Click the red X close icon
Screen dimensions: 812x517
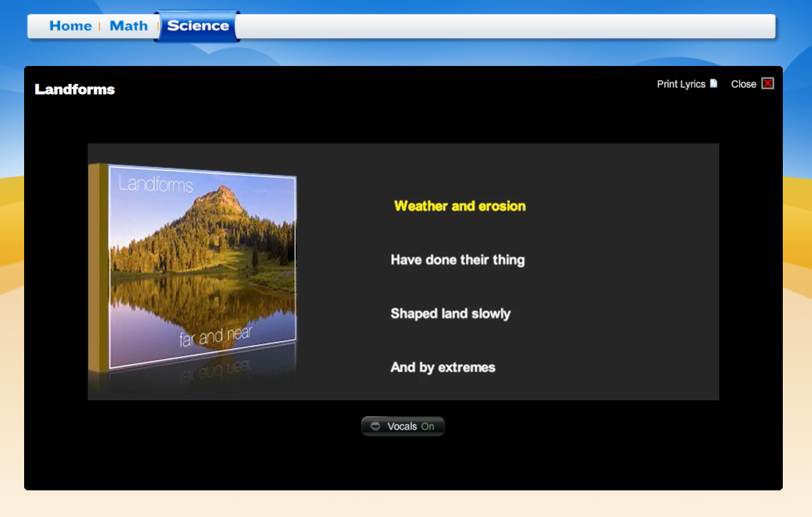click(768, 84)
